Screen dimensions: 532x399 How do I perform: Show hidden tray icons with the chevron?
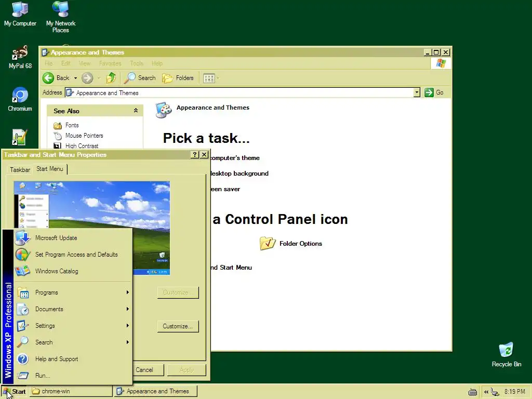point(486,392)
